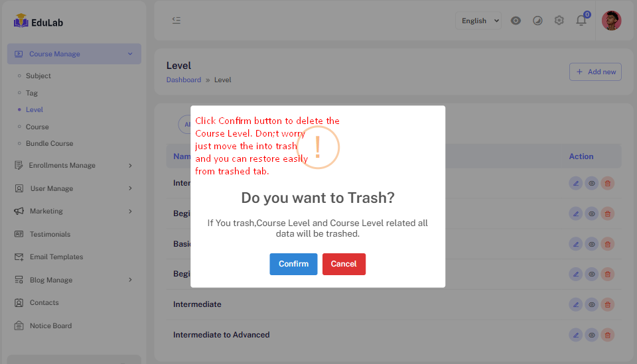This screenshot has height=364, width=637.
Task: Click the EduLab logo
Action: 38,22
